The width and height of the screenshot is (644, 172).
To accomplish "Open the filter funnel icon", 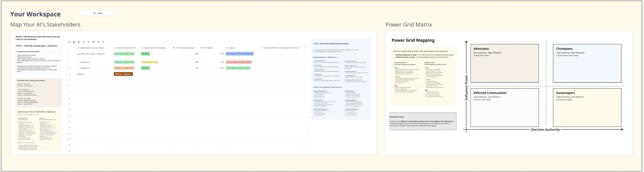I will (x=84, y=42).
